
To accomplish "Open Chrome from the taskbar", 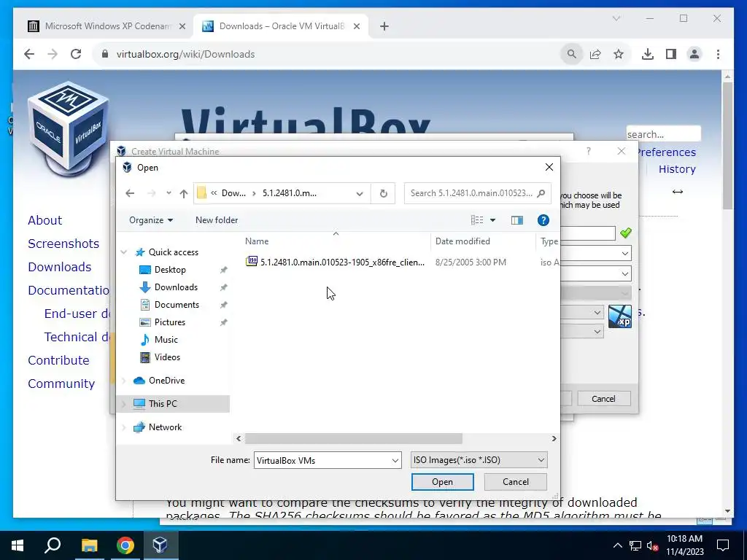I will click(x=125, y=545).
